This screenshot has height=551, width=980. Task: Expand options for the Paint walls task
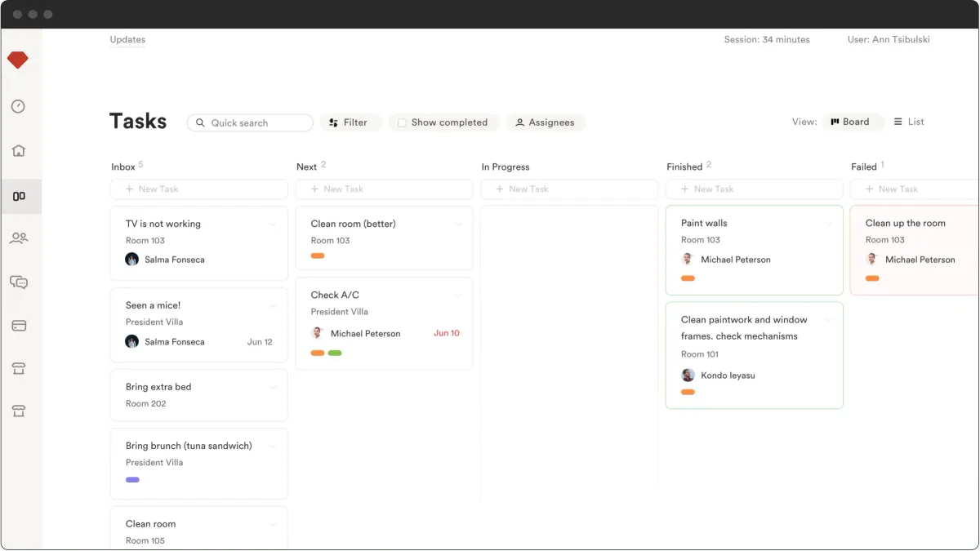[827, 223]
